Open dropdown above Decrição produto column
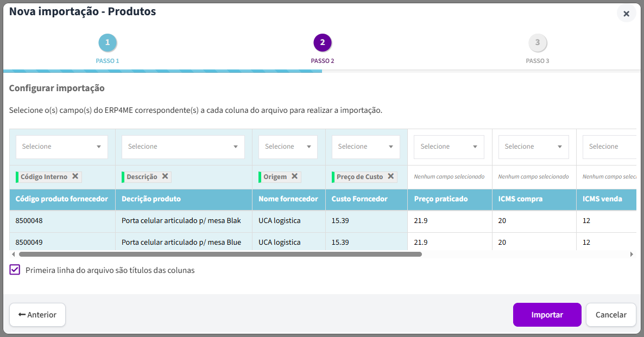Screen dimensions: 644x337 point(183,147)
